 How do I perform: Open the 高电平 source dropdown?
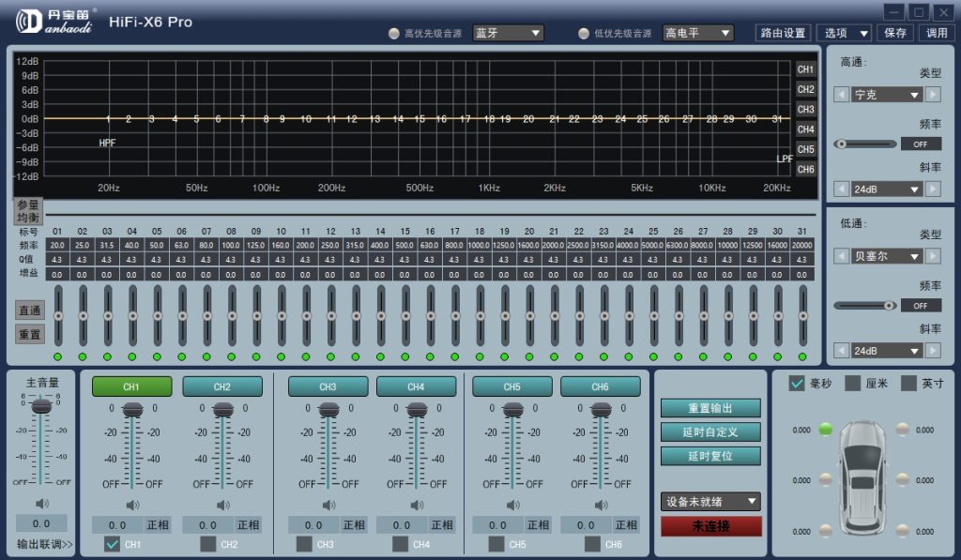698,33
